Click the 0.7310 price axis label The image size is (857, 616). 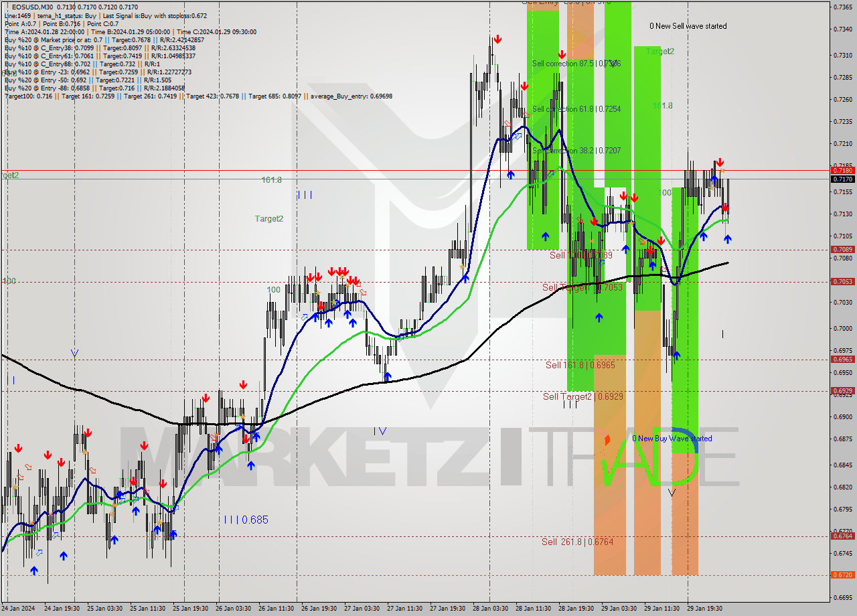pyautogui.click(x=842, y=56)
